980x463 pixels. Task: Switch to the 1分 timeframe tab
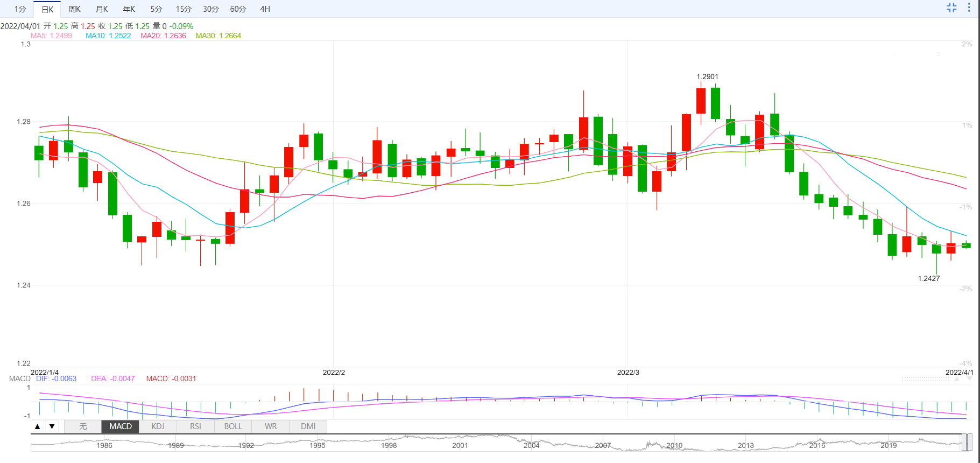tap(20, 9)
